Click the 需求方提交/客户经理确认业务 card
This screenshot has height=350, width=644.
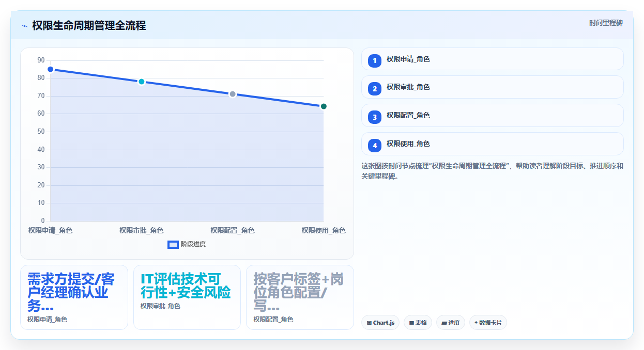pyautogui.click(x=74, y=297)
